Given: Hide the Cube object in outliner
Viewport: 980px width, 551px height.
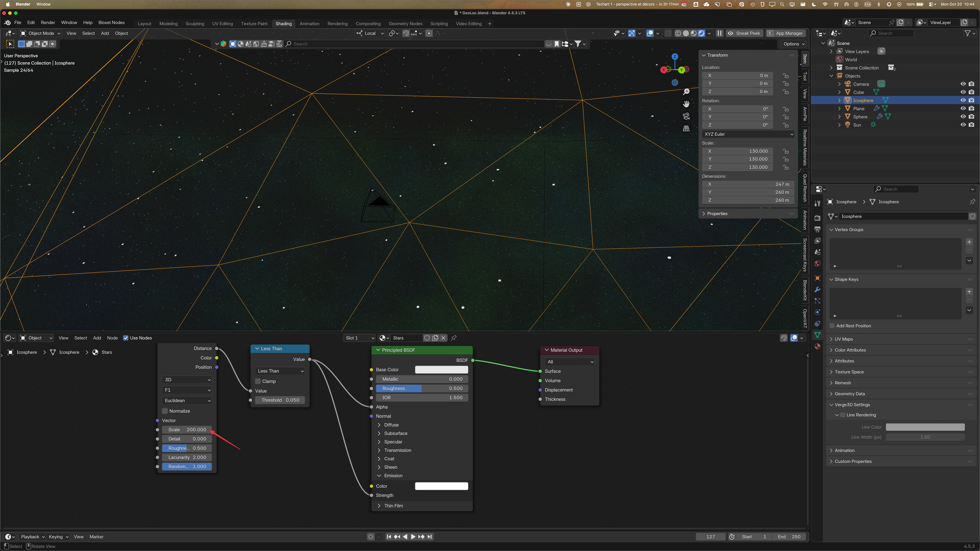Looking at the screenshot, I should (963, 92).
